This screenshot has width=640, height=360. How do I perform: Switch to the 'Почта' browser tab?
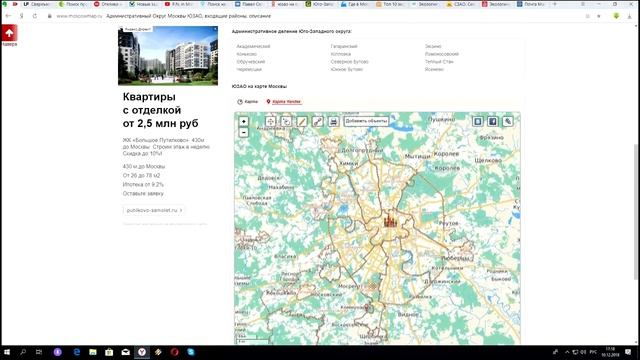(531, 4)
